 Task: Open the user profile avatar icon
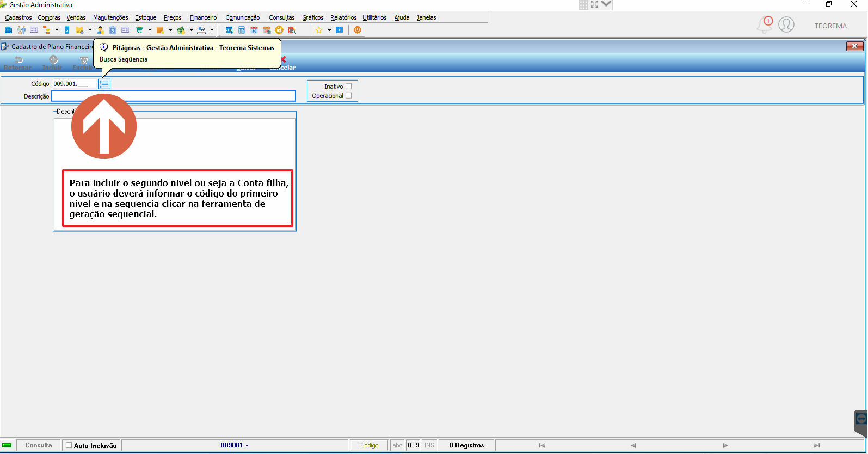(786, 24)
